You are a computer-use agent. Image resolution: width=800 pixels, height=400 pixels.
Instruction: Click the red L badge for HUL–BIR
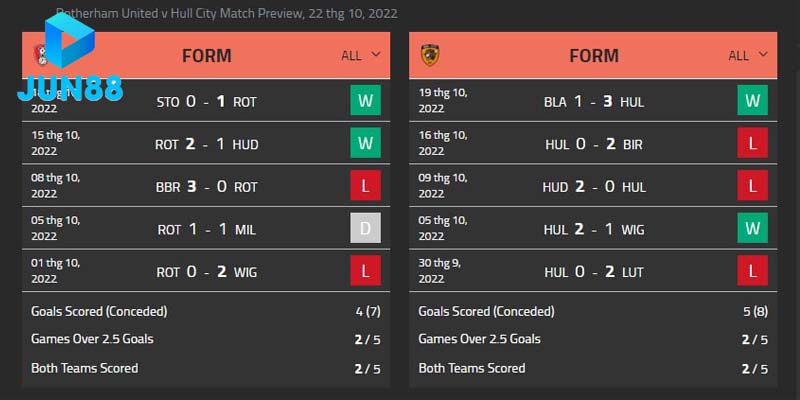(x=752, y=144)
